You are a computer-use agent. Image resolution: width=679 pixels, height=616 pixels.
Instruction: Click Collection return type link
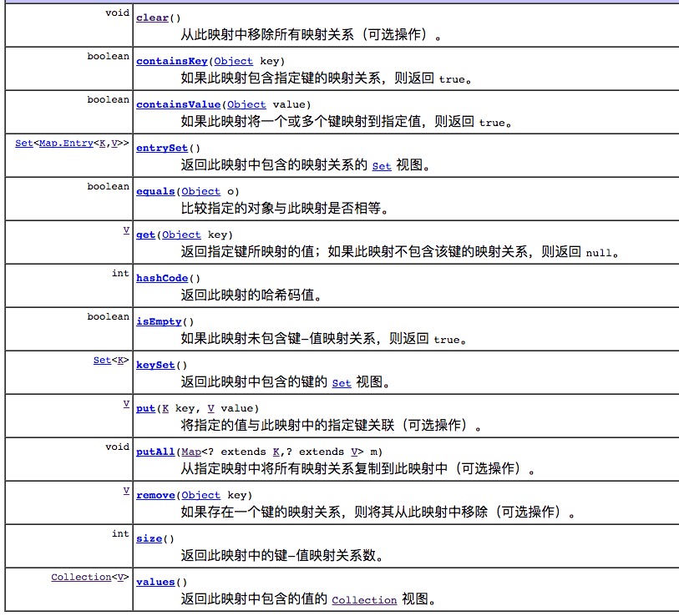coord(81,577)
